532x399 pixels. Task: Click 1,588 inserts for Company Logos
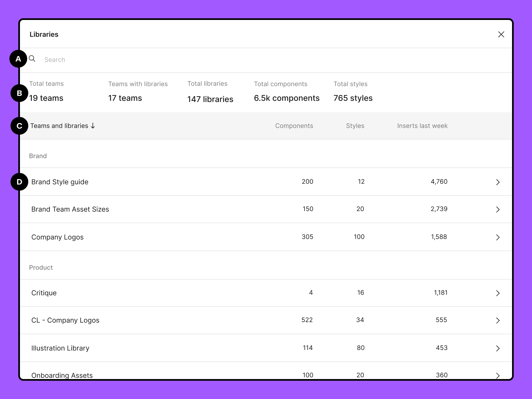(439, 237)
